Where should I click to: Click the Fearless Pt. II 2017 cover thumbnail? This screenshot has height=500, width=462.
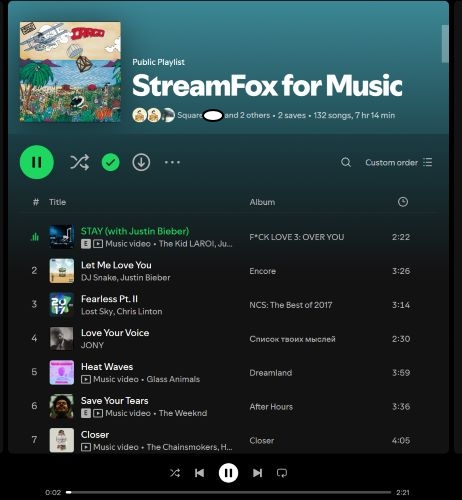coord(62,305)
